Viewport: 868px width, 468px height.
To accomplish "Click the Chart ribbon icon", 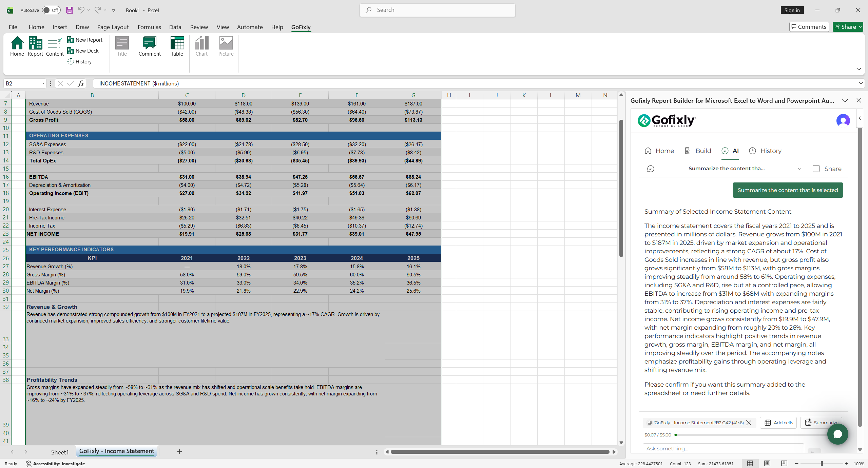I will [201, 46].
